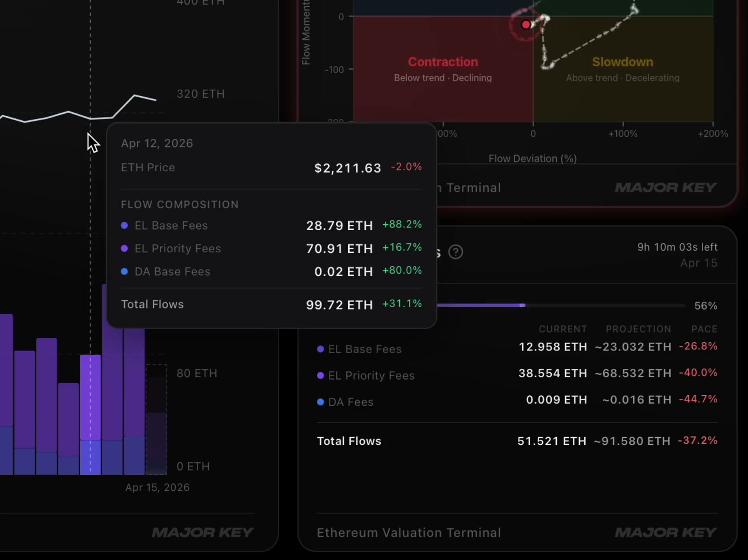Click the red current-state dot in quadrant chart
The image size is (748, 560).
526,25
